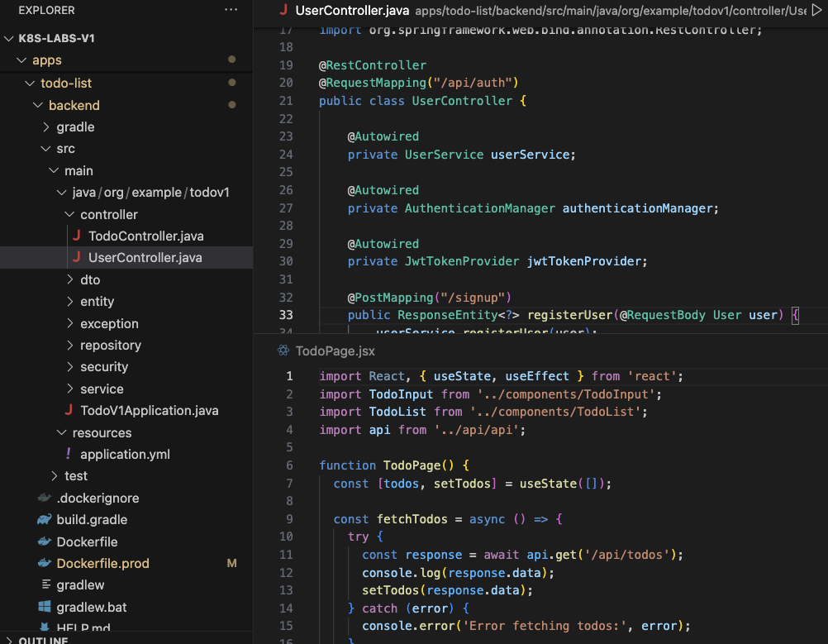The height and width of the screenshot is (644, 828).
Task: Collapse the todo-list folder chevron
Action: tap(30, 83)
